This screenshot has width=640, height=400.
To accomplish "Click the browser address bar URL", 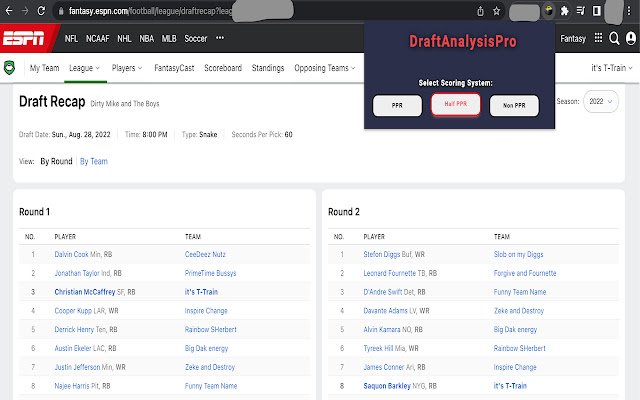I will (x=150, y=11).
